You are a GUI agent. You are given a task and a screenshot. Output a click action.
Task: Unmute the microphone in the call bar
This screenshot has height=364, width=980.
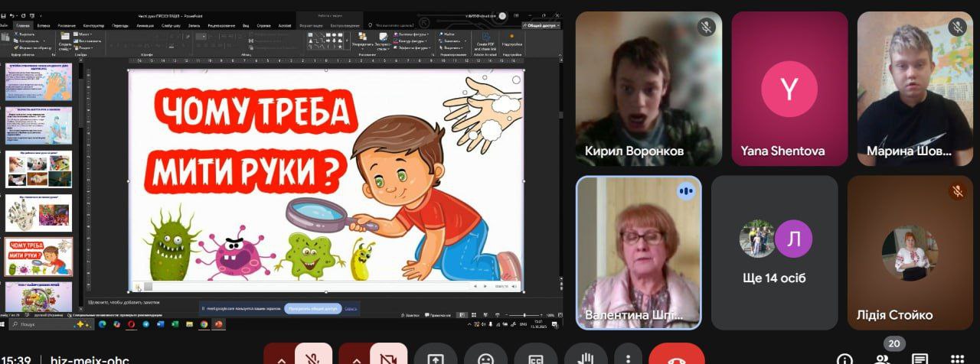tap(312, 356)
